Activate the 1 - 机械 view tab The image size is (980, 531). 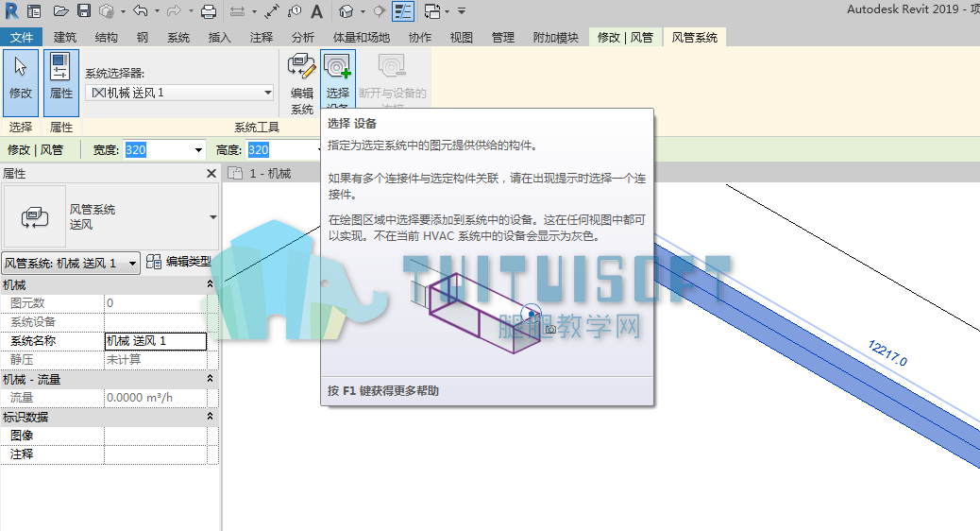pyautogui.click(x=270, y=173)
